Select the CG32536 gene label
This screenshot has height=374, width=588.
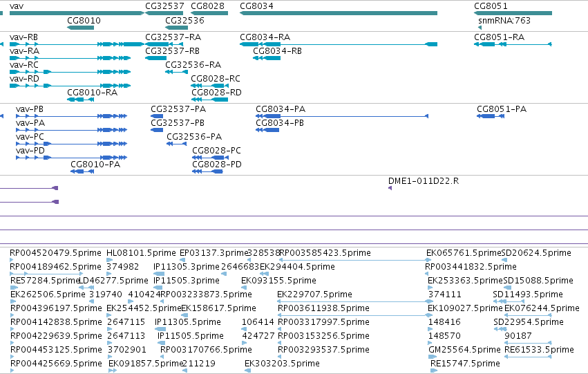[x=184, y=20]
